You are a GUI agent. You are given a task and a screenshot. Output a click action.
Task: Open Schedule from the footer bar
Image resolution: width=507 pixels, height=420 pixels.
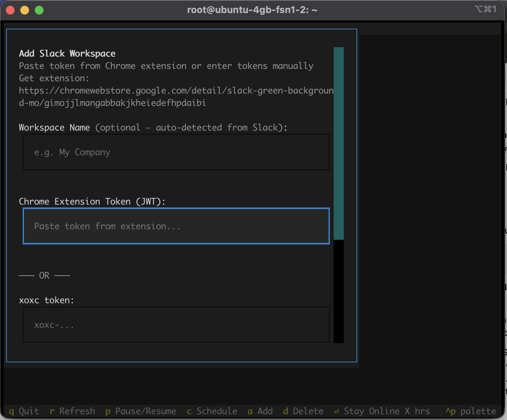pos(212,411)
